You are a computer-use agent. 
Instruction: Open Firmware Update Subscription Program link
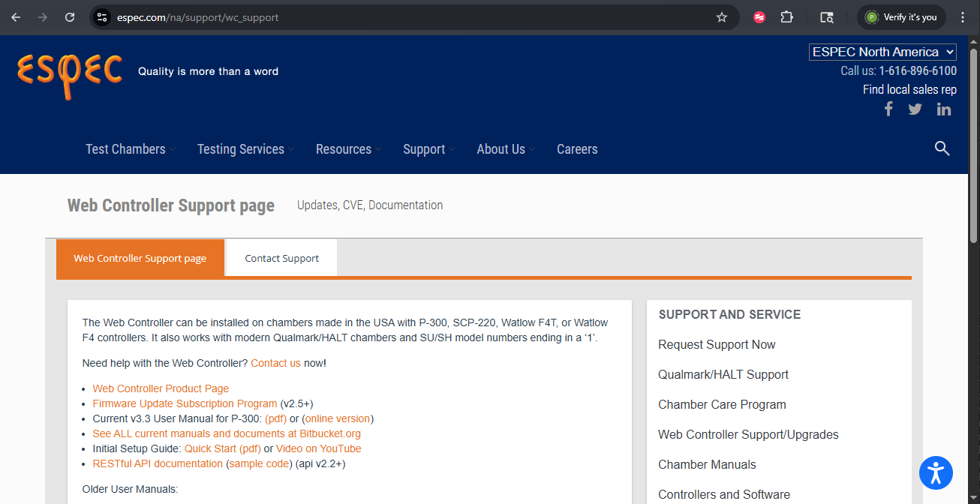pos(185,403)
